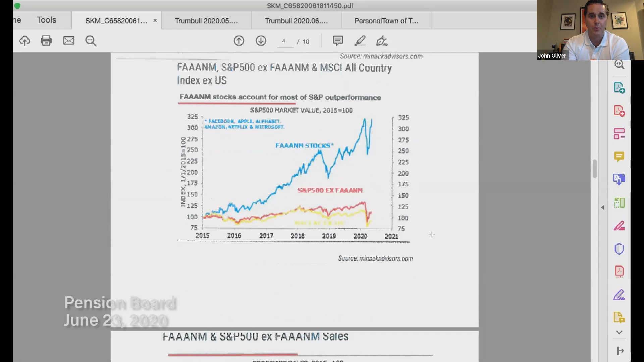
Task: Go to previous page with up arrow
Action: 239,41
